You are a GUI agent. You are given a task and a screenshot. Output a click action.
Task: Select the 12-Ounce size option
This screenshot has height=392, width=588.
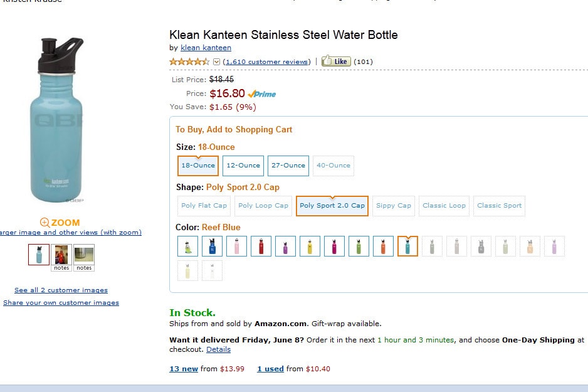(243, 166)
